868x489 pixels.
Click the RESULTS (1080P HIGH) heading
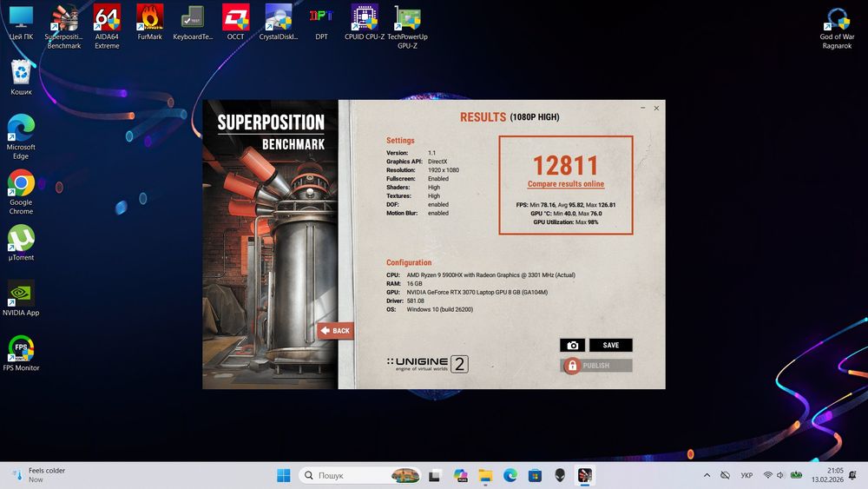[510, 117]
